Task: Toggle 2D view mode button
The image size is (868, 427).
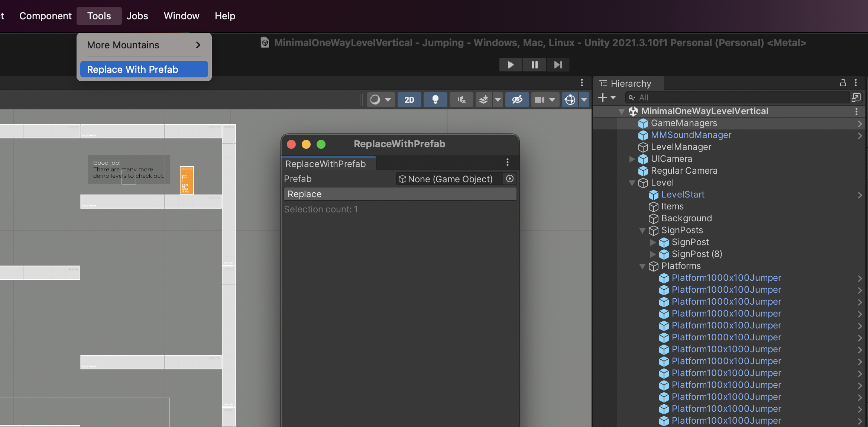Action: pyautogui.click(x=409, y=100)
